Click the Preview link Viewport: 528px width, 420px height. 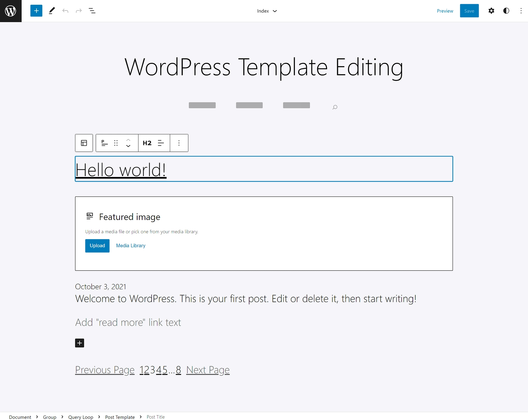click(x=445, y=11)
